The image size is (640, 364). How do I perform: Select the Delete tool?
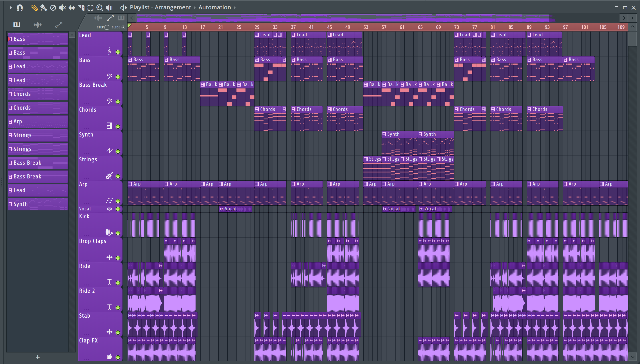pos(53,8)
